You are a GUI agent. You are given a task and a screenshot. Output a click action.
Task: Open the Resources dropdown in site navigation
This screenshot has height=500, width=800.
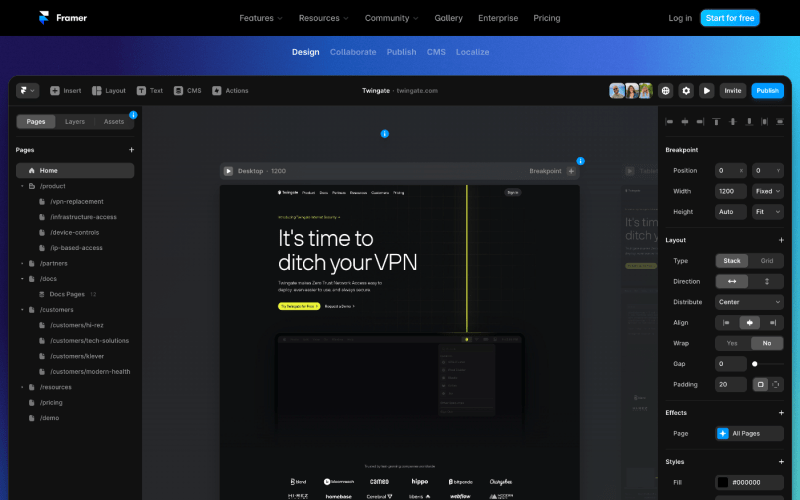323,18
